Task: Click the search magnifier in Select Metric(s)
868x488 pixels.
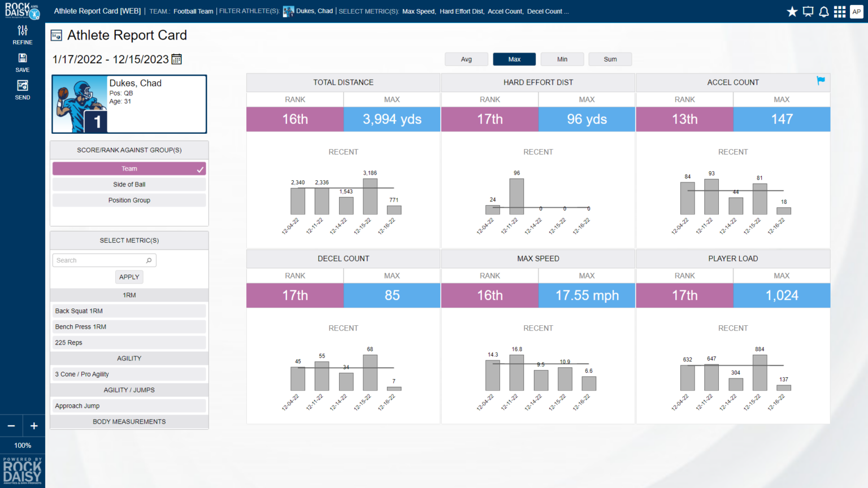Action: coord(149,260)
